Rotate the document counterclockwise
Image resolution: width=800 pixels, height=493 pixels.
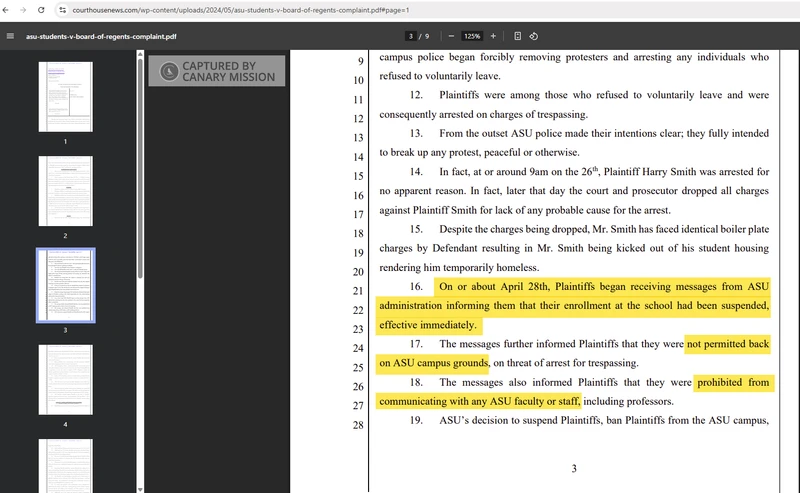534,36
